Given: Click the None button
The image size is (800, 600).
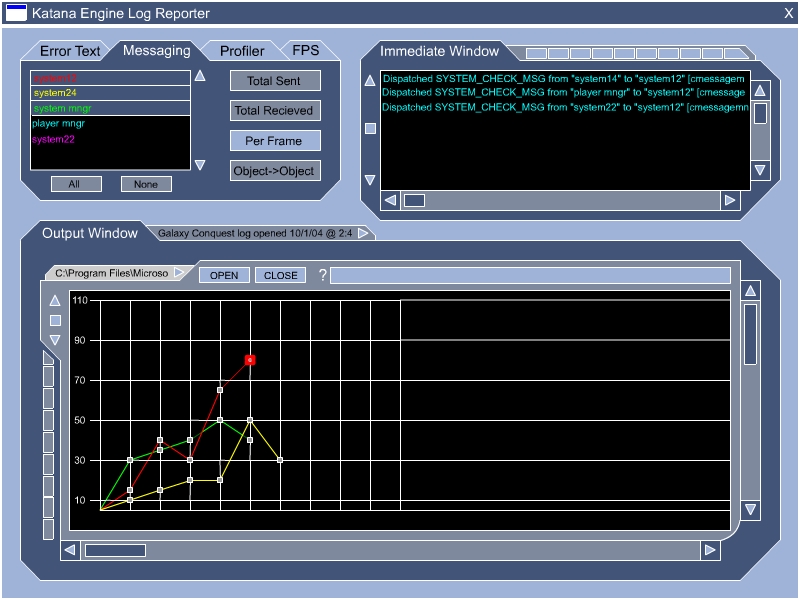Looking at the screenshot, I should (x=146, y=184).
